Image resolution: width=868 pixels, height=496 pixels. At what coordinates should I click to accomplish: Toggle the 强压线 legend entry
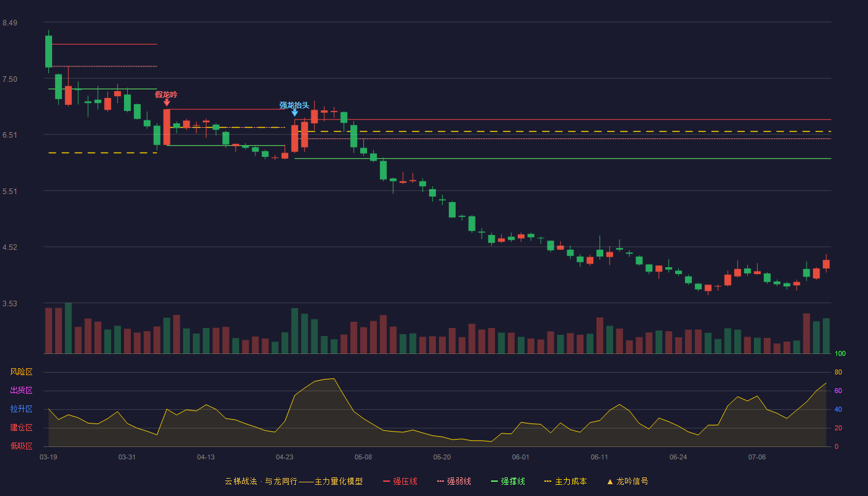[400, 481]
